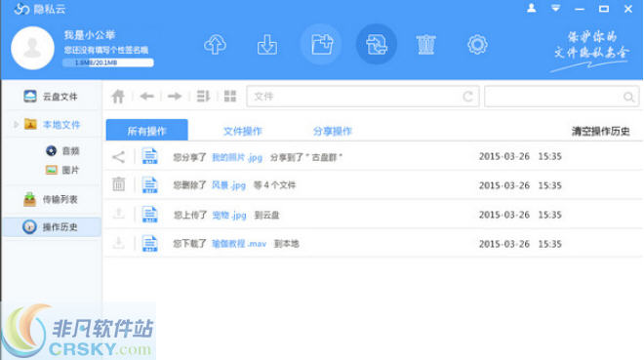The height and width of the screenshot is (360, 644).
Task: Click file icon beside 瑜伽教程.mav
Action: (x=149, y=244)
